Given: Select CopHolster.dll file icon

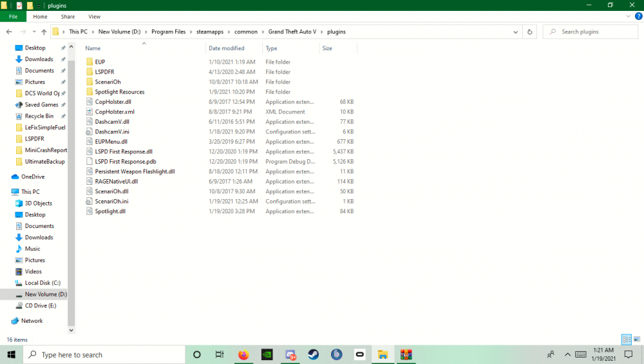Looking at the screenshot, I should 90,102.
